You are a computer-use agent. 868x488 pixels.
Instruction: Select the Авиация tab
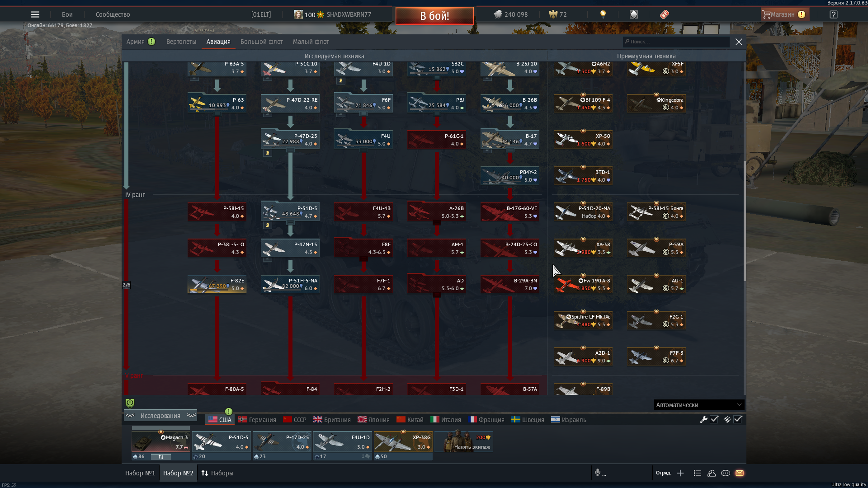pos(218,42)
